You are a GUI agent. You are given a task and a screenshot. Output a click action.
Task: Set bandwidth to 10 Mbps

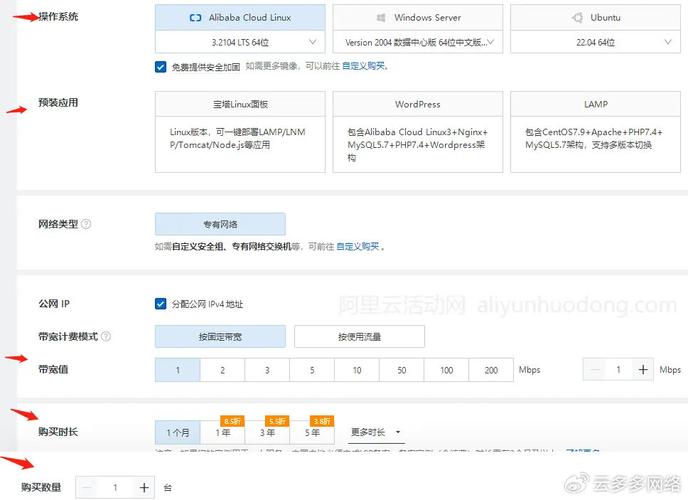click(357, 370)
